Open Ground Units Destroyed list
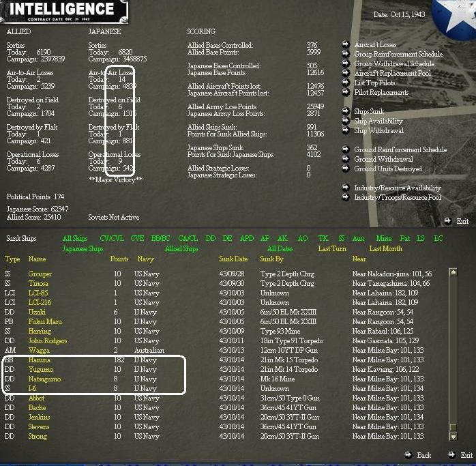476x466 pixels. point(388,169)
